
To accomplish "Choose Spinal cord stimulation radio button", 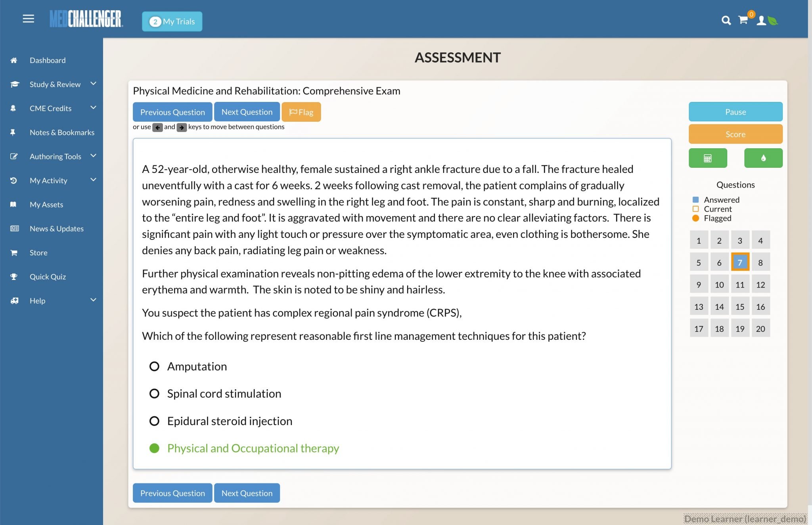I will (x=154, y=394).
